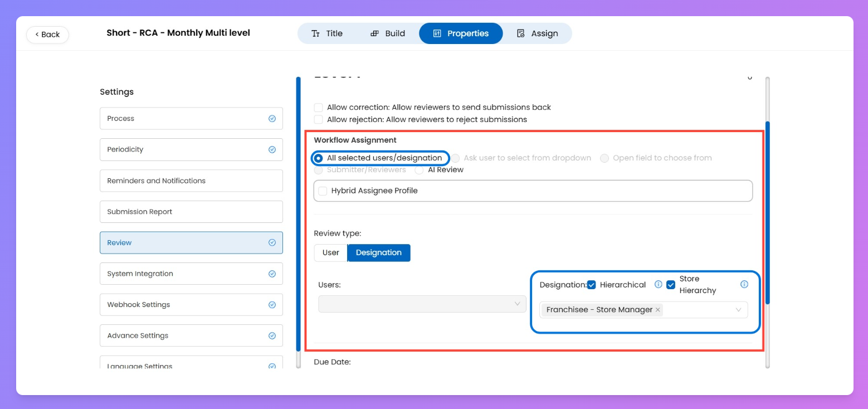Viewport: 868px width, 409px height.
Task: Click the Language Settings checkmark icon
Action: point(272,366)
